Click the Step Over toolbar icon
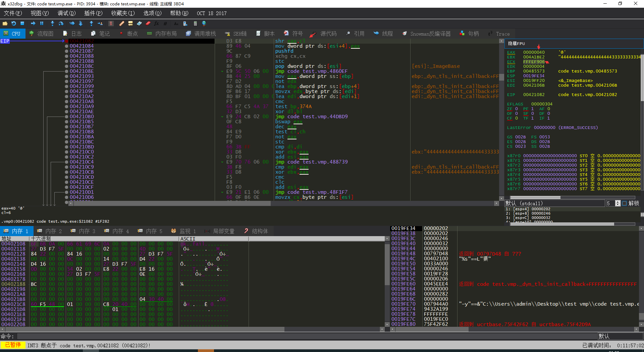Viewport: 644px width, 352px height. pos(61,24)
